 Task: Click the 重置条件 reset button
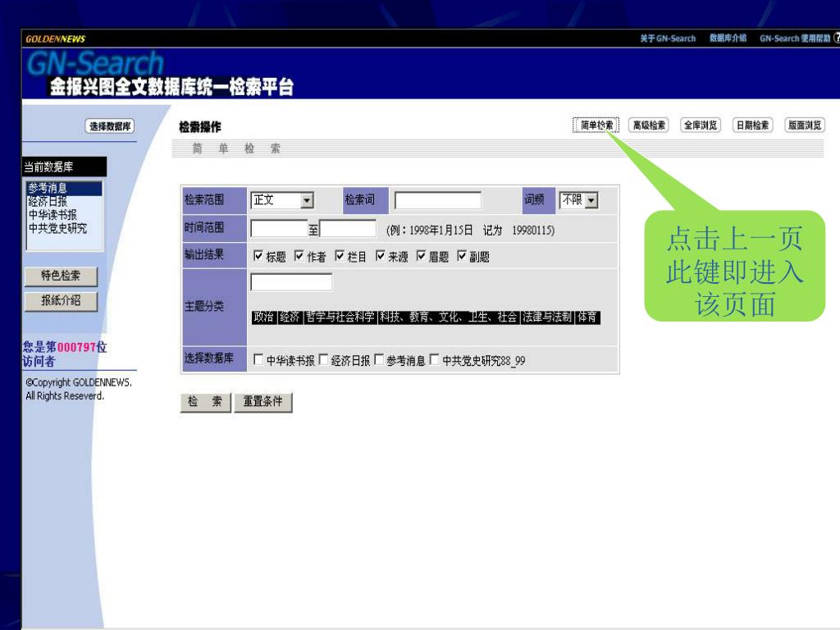click(x=263, y=402)
